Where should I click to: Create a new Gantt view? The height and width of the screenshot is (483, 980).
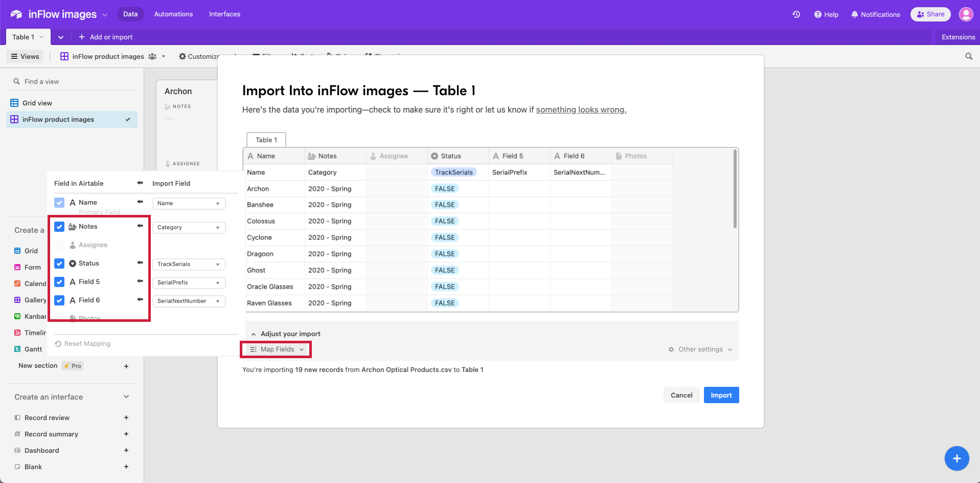(x=28, y=349)
